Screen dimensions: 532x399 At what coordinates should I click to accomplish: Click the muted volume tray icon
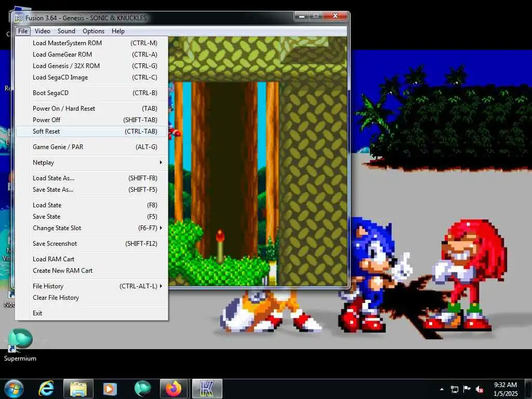[480, 389]
